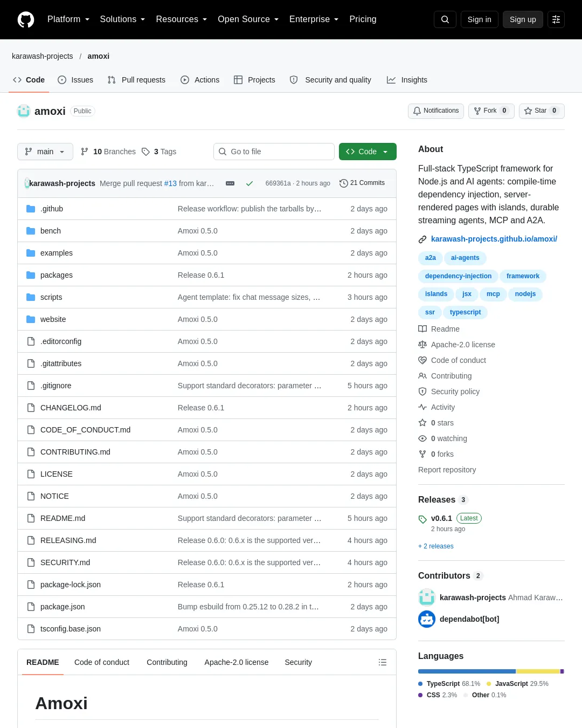Select the Apache-2.0 license README tab
This screenshot has height=728, width=582.
[x=236, y=662]
